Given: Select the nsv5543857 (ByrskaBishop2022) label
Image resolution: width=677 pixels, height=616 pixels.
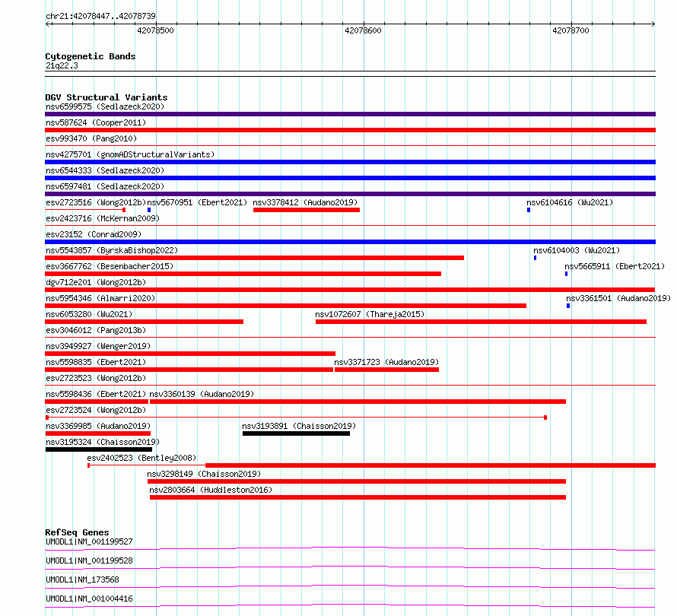Looking at the screenshot, I should point(112,250).
